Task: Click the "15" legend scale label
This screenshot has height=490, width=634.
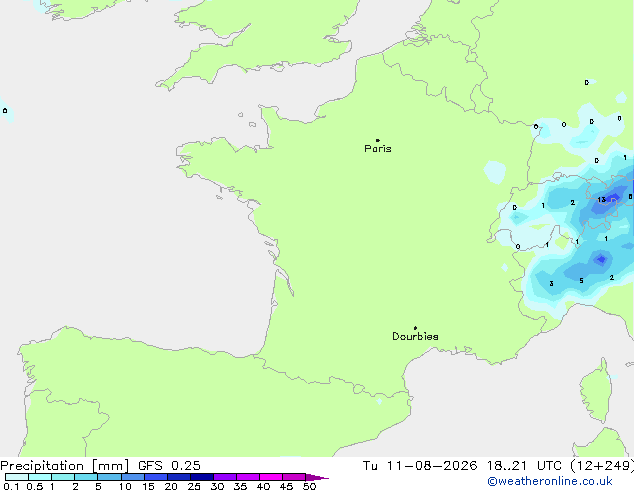Action: (148, 486)
